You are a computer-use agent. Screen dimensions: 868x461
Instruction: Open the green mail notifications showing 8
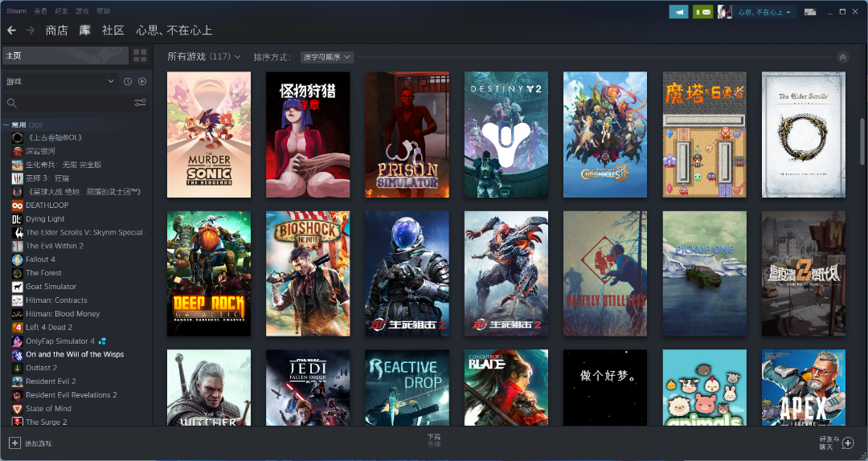pos(702,11)
